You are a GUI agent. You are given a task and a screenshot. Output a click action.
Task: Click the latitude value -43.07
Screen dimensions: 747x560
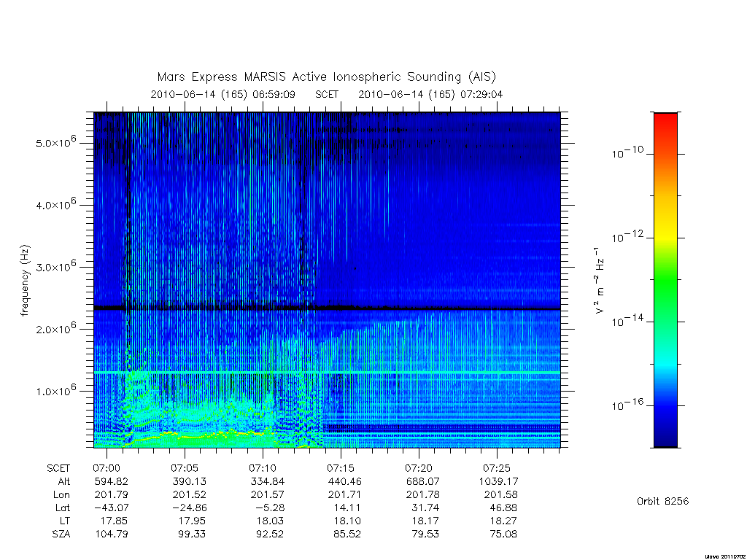112,508
